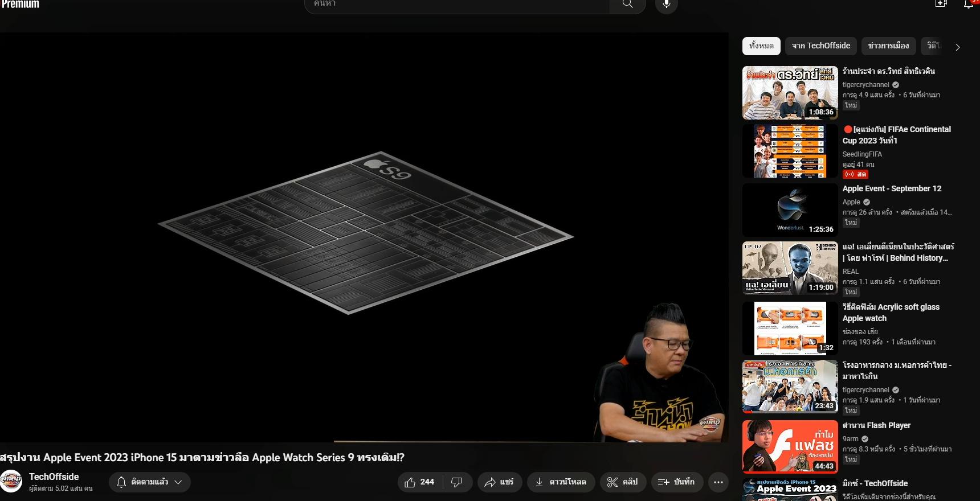Open more actions three-dot menu

pyautogui.click(x=718, y=482)
